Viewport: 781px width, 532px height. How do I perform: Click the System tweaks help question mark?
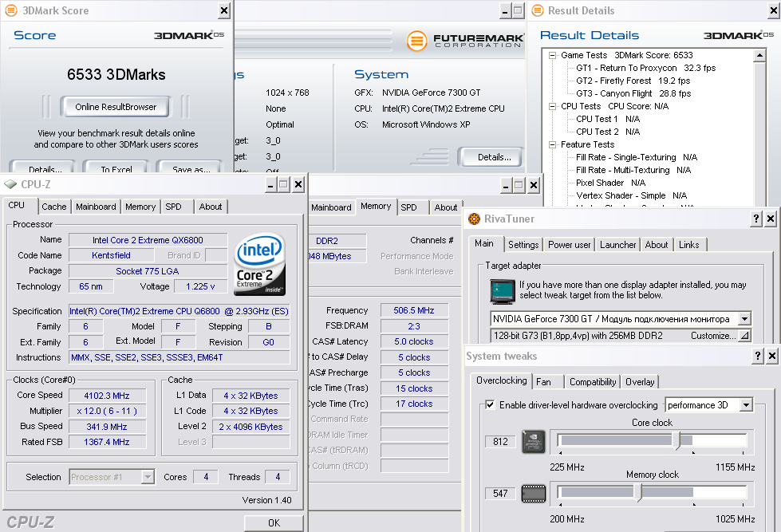(758, 356)
